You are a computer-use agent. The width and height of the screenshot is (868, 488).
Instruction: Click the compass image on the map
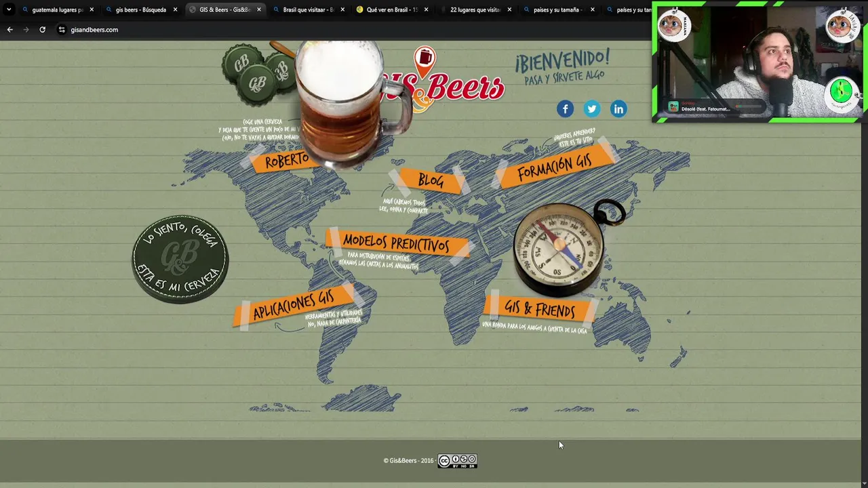coord(563,247)
